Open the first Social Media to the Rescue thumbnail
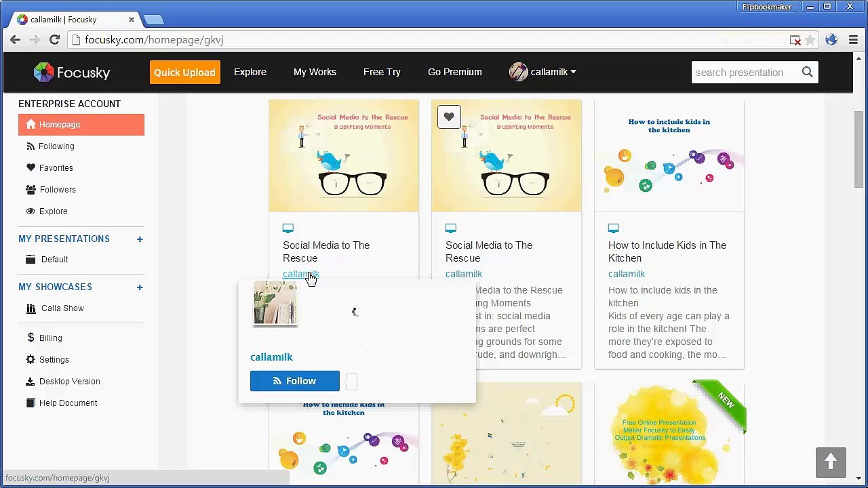 click(x=344, y=156)
